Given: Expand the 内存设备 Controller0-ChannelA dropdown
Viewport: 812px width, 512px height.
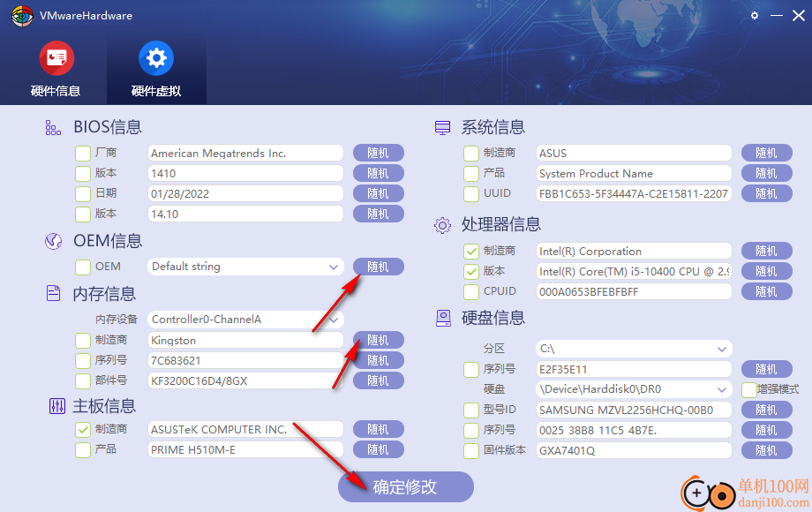Looking at the screenshot, I should 245,320.
